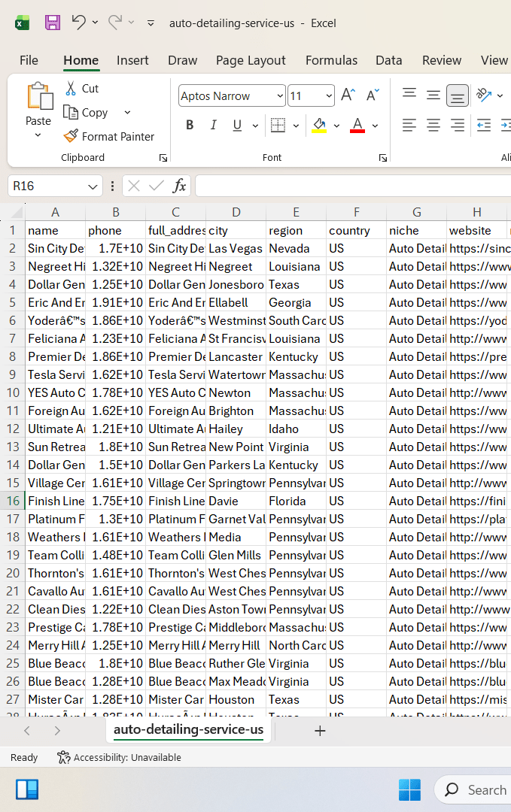This screenshot has height=812, width=511.
Task: Open the Font settings dialog launcher
Action: click(383, 158)
